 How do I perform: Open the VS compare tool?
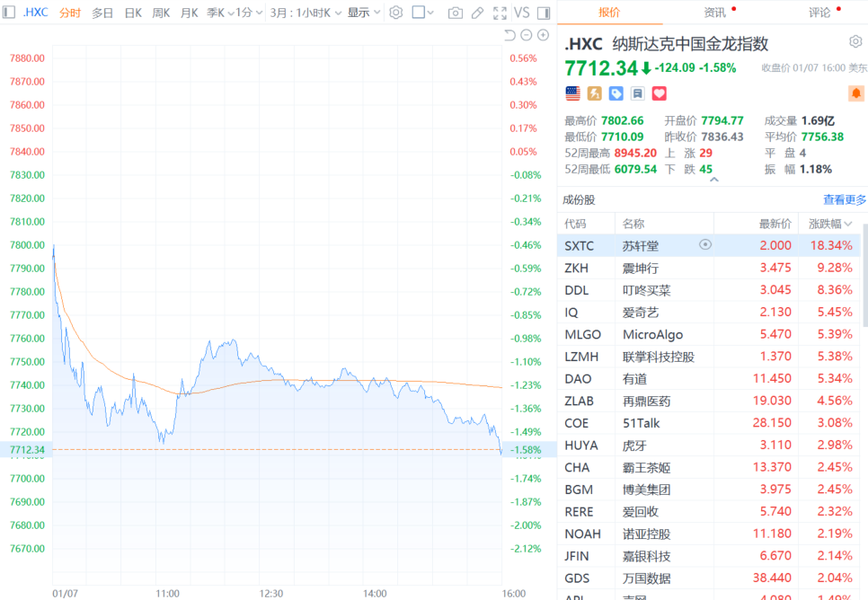pyautogui.click(x=521, y=13)
